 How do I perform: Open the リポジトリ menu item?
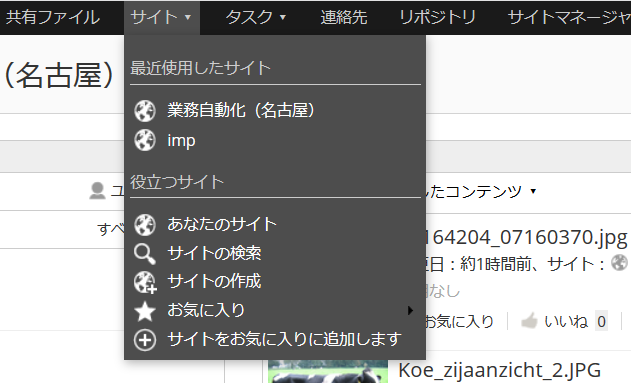tap(437, 17)
